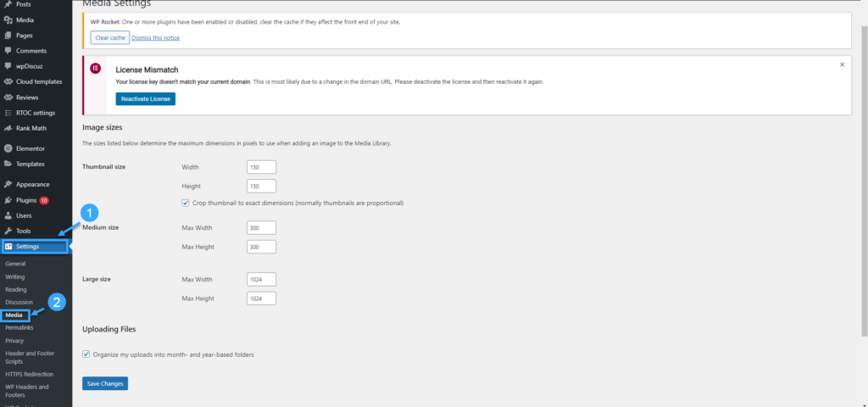
Task: Open Comments via its sidebar icon
Action: 8,51
